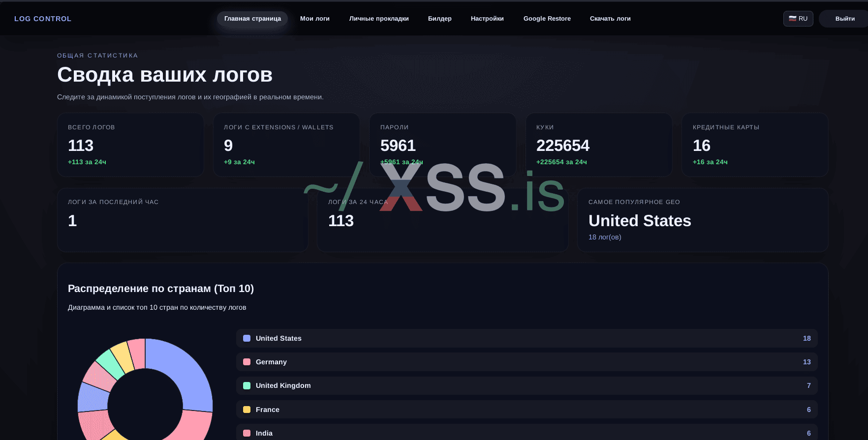Image resolution: width=868 pixels, height=440 pixels.
Task: Click the 5961 value under Пароли
Action: coord(398,146)
